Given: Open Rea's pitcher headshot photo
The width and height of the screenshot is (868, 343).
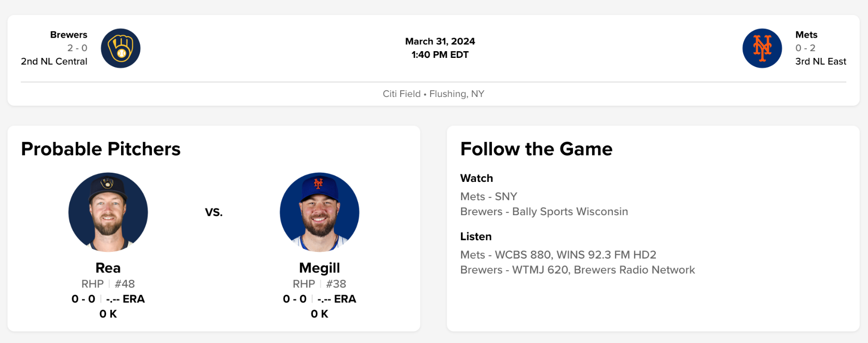Looking at the screenshot, I should (108, 212).
